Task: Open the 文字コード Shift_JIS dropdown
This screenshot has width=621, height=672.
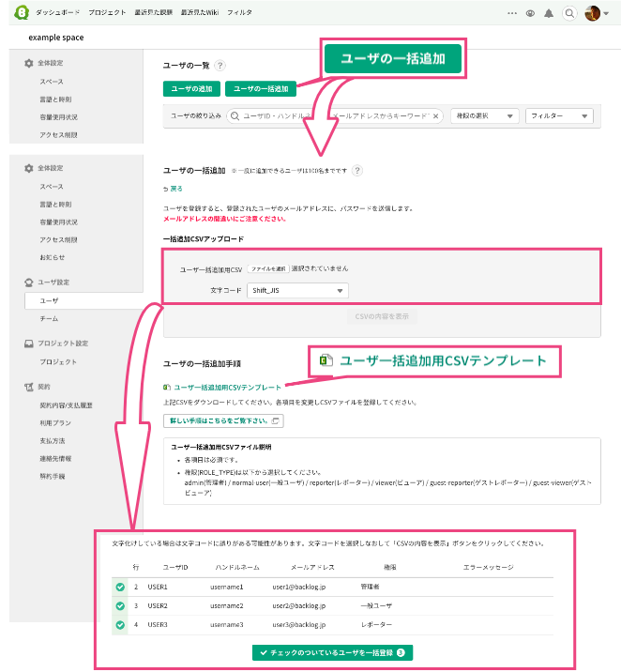Action: 297,291
